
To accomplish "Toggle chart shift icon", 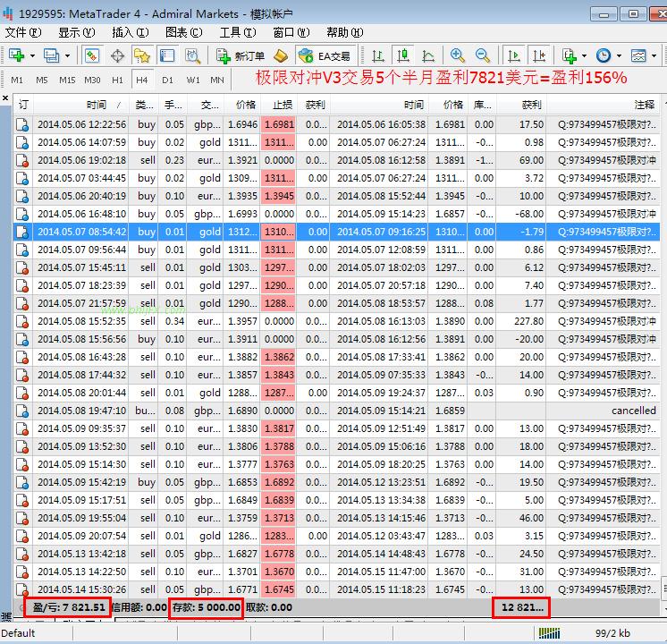I will tap(539, 55).
